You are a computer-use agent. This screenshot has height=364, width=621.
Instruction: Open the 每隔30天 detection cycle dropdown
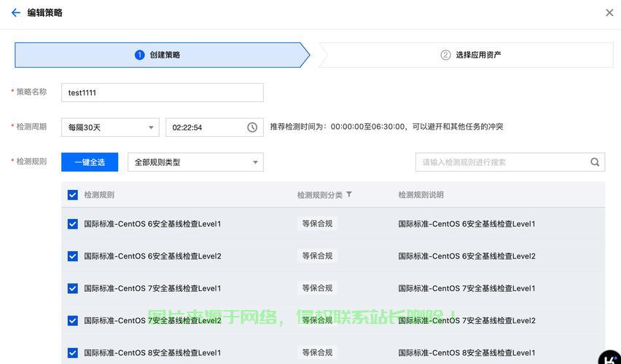click(110, 127)
